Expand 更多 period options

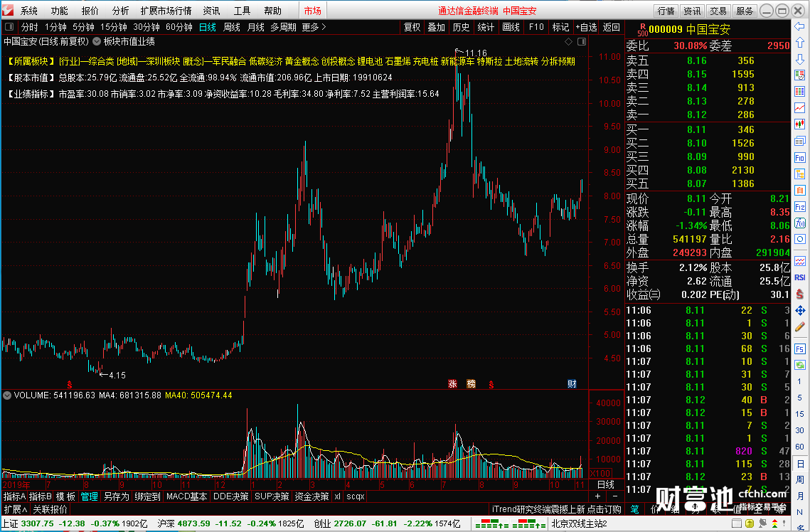(x=314, y=27)
